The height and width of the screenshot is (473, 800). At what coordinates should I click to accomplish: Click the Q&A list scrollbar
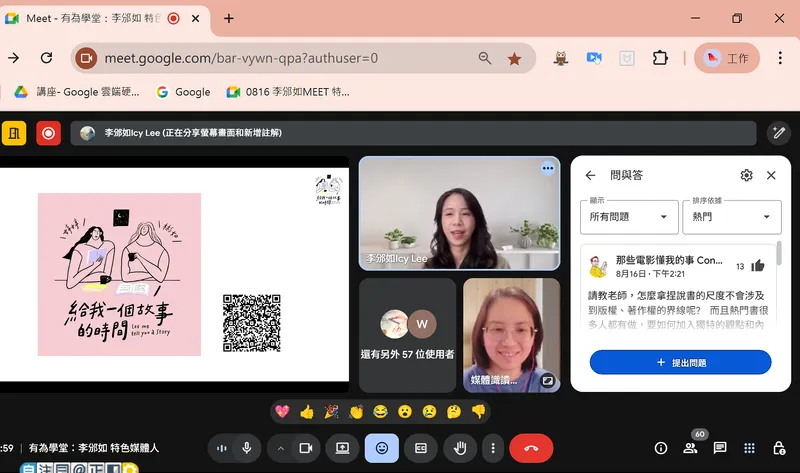[x=779, y=254]
